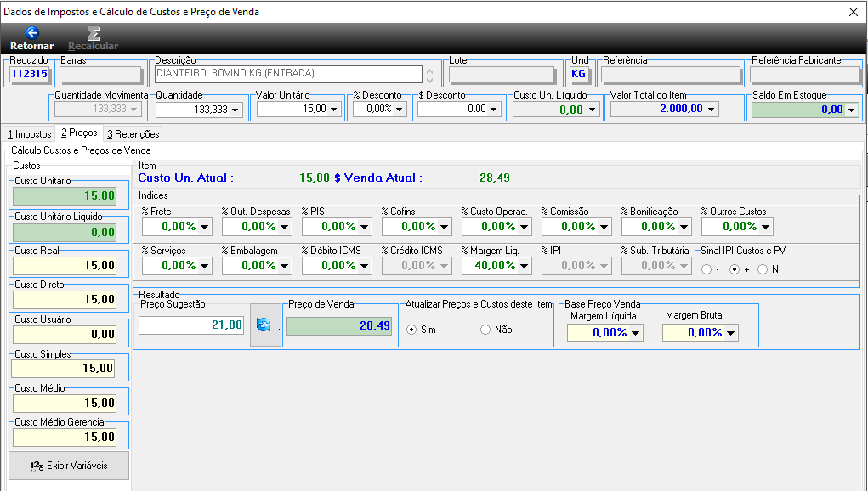Open the % Desconto dropdown arrow
The image size is (868, 491).
(399, 110)
